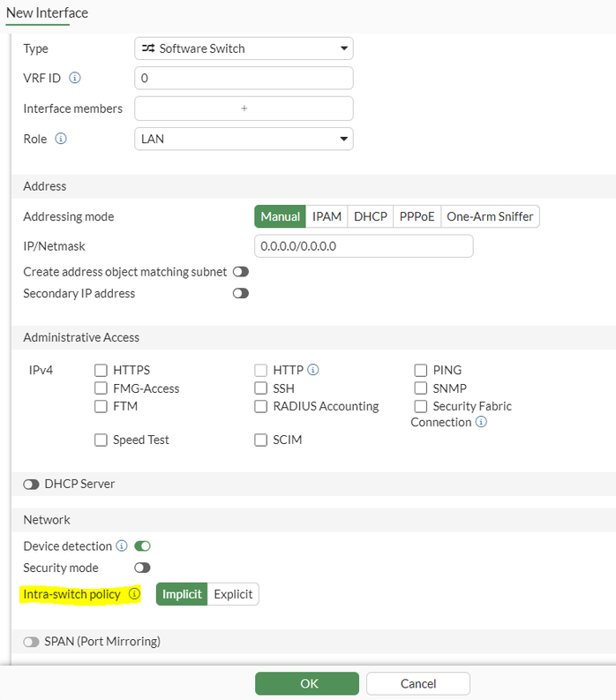The width and height of the screenshot is (616, 700).
Task: Enable the HTTPS administrative access checkbox
Action: coord(101,370)
